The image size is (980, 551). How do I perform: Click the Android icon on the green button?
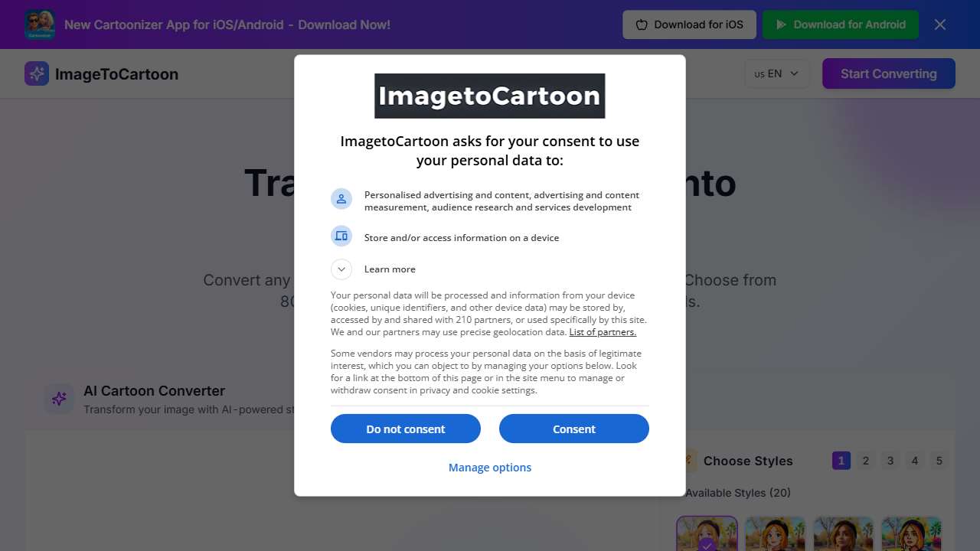(781, 24)
